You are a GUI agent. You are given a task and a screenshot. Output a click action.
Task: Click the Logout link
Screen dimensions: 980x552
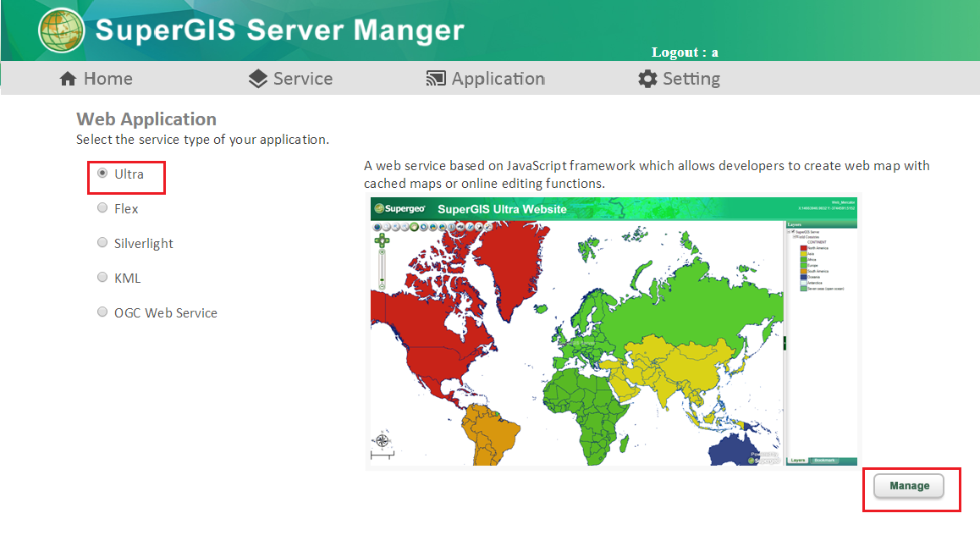[x=685, y=52]
